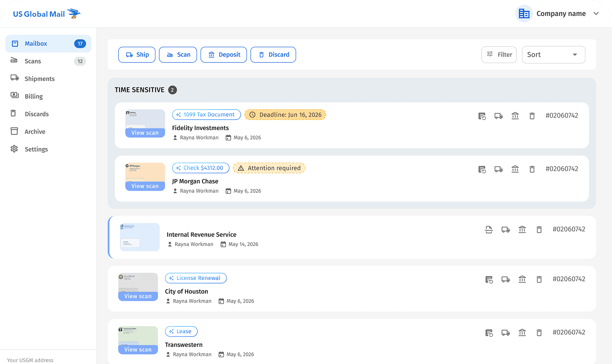View scan of Transwestern mail
Viewport: 612px width, 364px height.
[x=138, y=349]
